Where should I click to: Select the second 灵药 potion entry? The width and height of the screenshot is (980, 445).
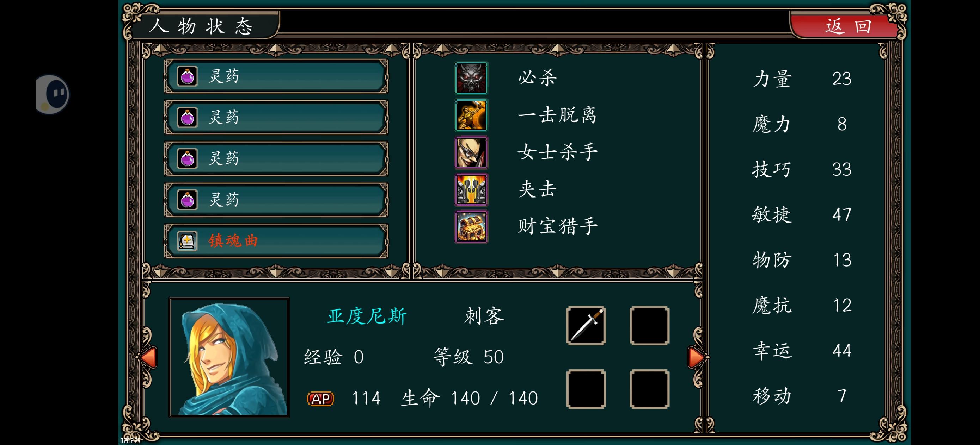(x=276, y=118)
